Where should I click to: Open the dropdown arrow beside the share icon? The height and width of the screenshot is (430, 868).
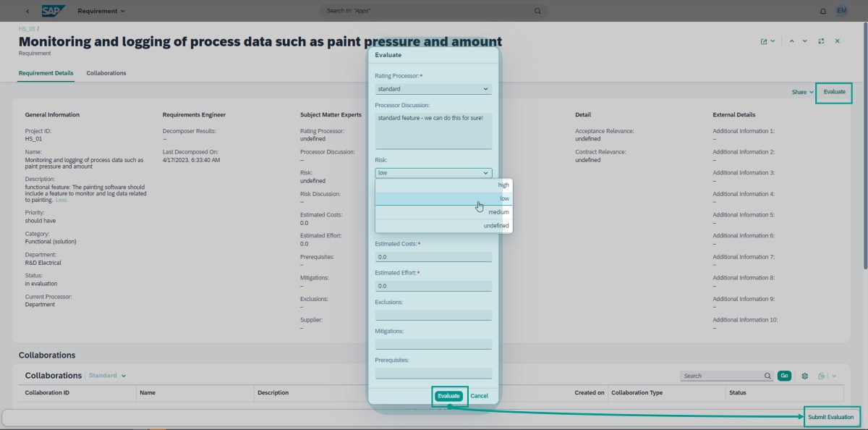773,41
